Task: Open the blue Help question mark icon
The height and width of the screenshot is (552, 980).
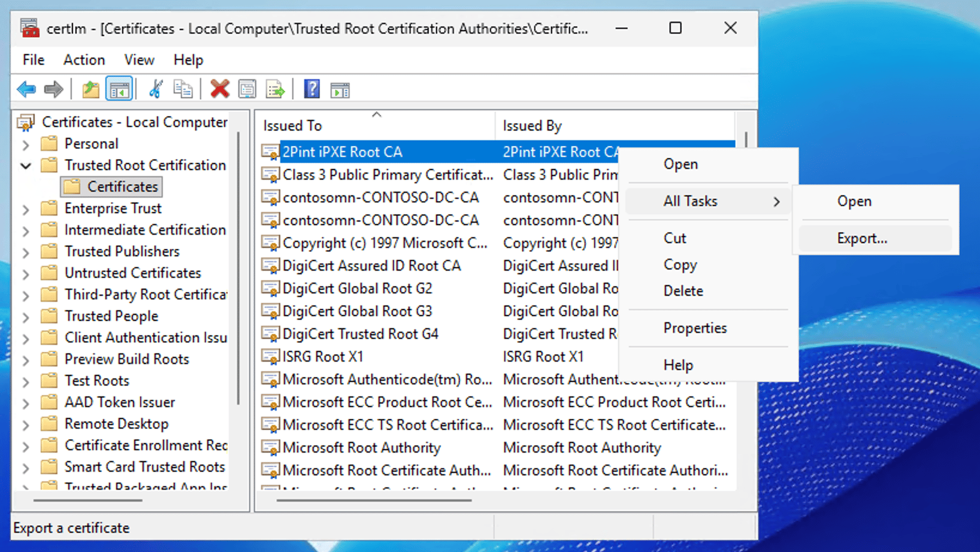Action: point(311,90)
